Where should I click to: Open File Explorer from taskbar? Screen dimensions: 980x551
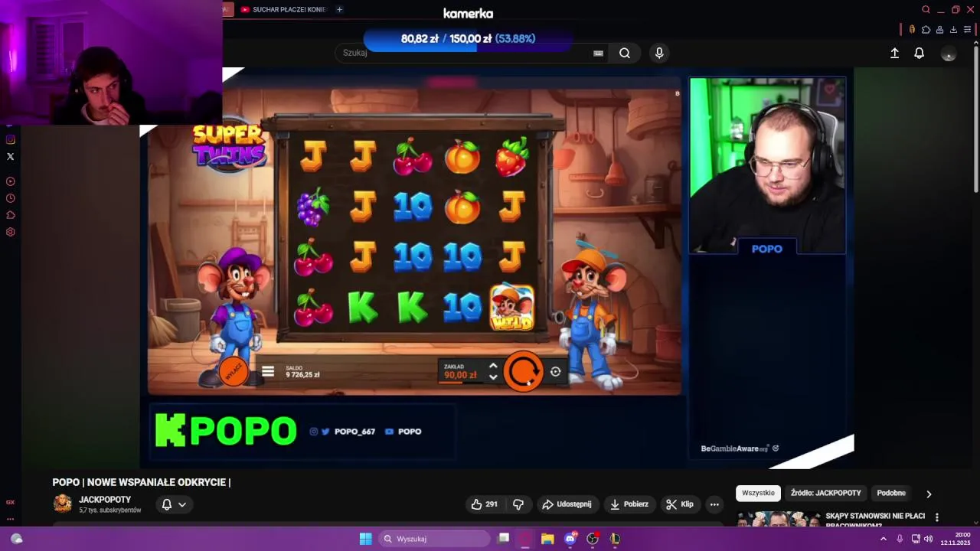point(547,539)
